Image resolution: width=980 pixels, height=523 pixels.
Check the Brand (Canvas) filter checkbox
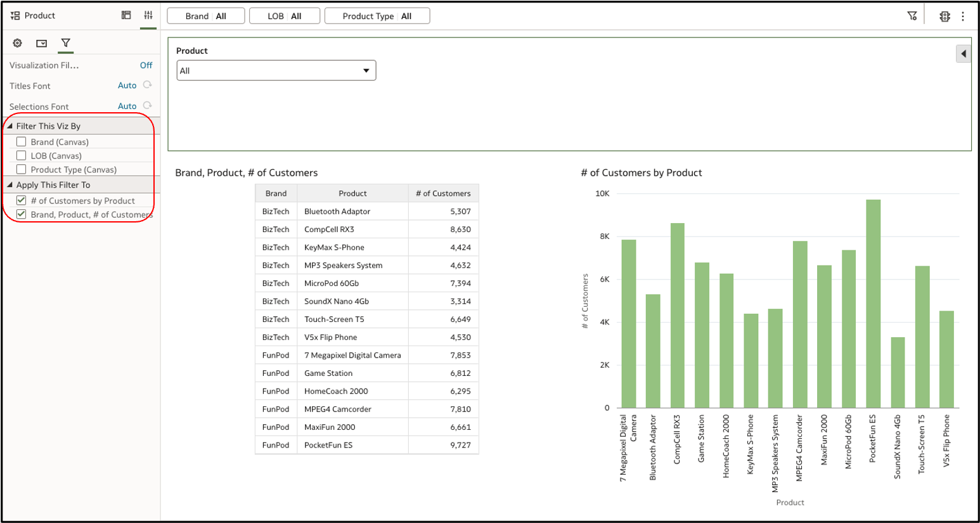click(x=20, y=141)
